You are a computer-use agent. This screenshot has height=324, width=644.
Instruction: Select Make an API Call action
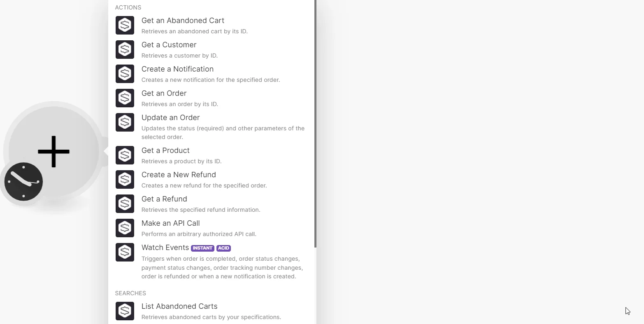[x=212, y=228]
